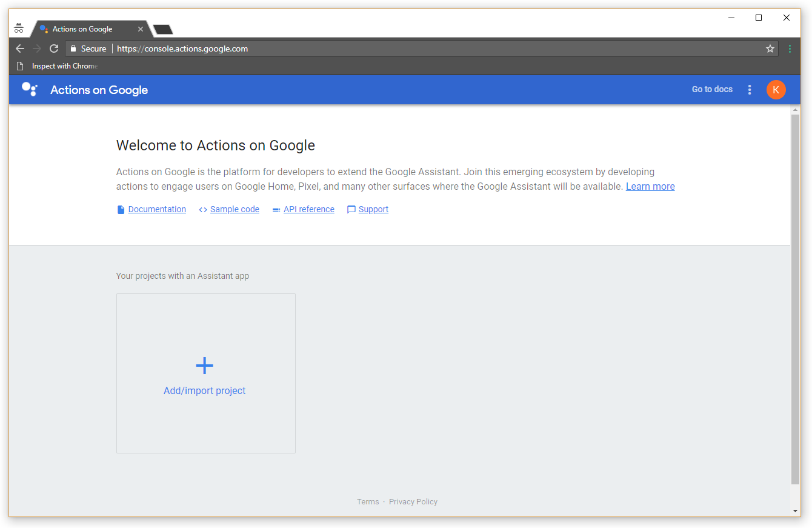Screen dimensions: 812x528
Task: Open the Sample code link
Action: 235,209
